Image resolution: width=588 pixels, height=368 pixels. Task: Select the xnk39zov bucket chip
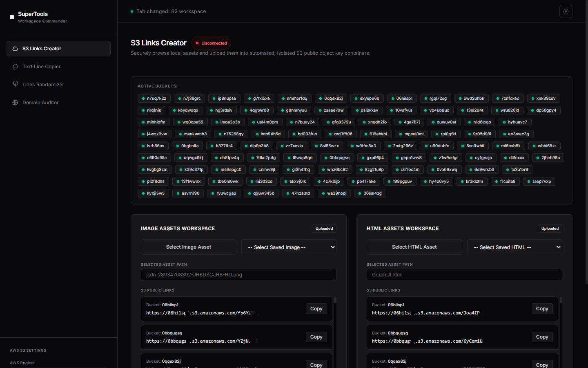(543, 98)
